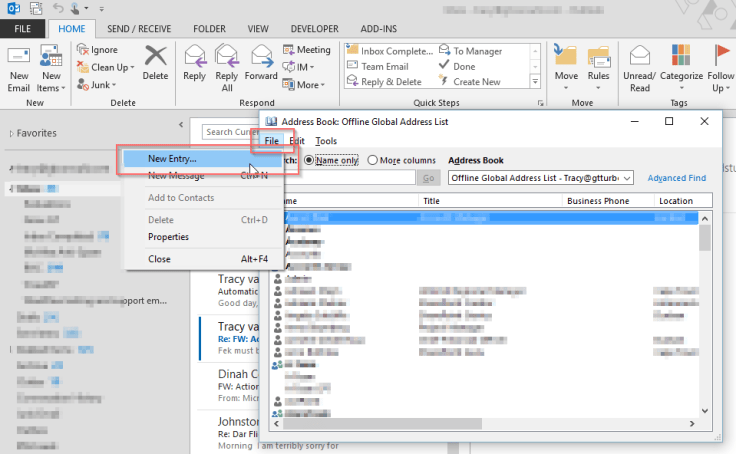Switch to the DEVELOPER tab

coord(314,29)
